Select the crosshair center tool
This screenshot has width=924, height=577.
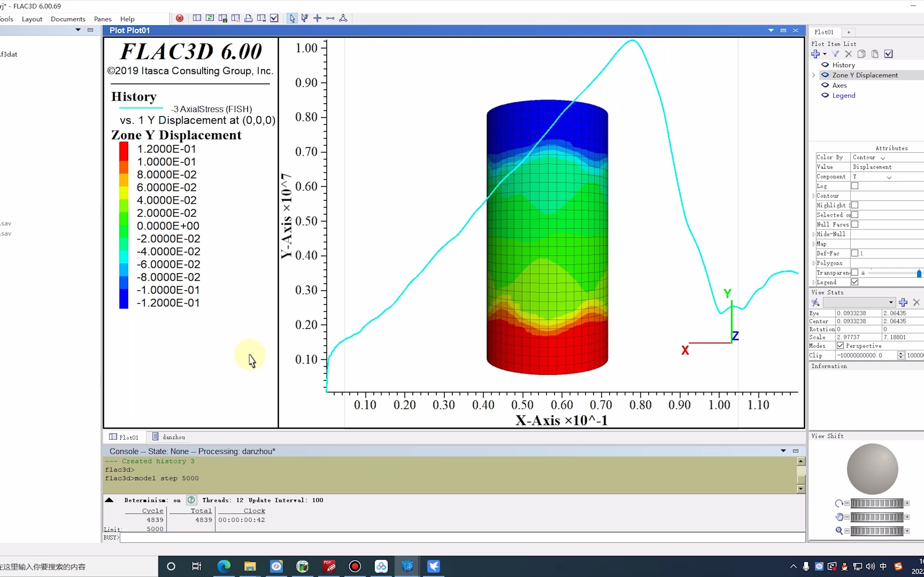(317, 18)
